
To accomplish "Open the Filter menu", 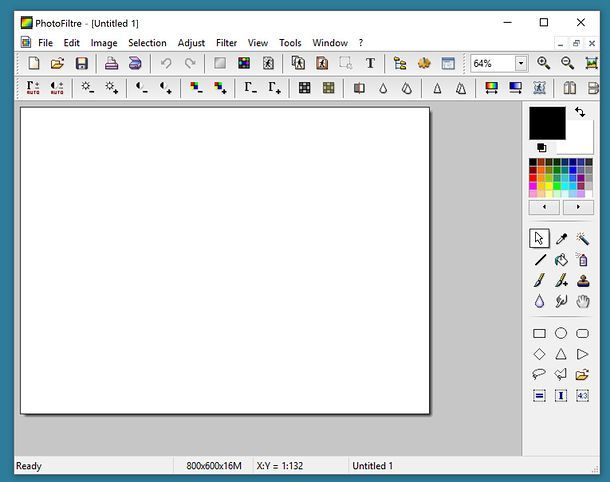I will click(x=226, y=43).
